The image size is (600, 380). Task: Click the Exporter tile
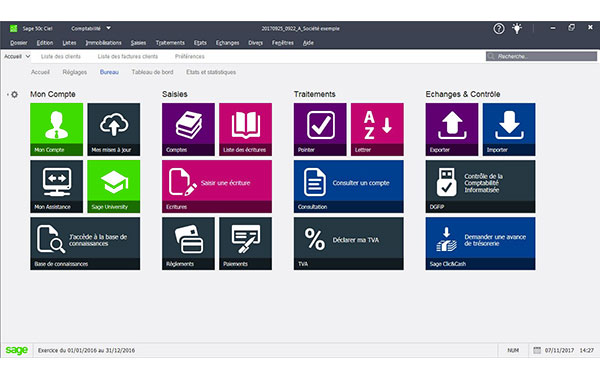pos(452,129)
